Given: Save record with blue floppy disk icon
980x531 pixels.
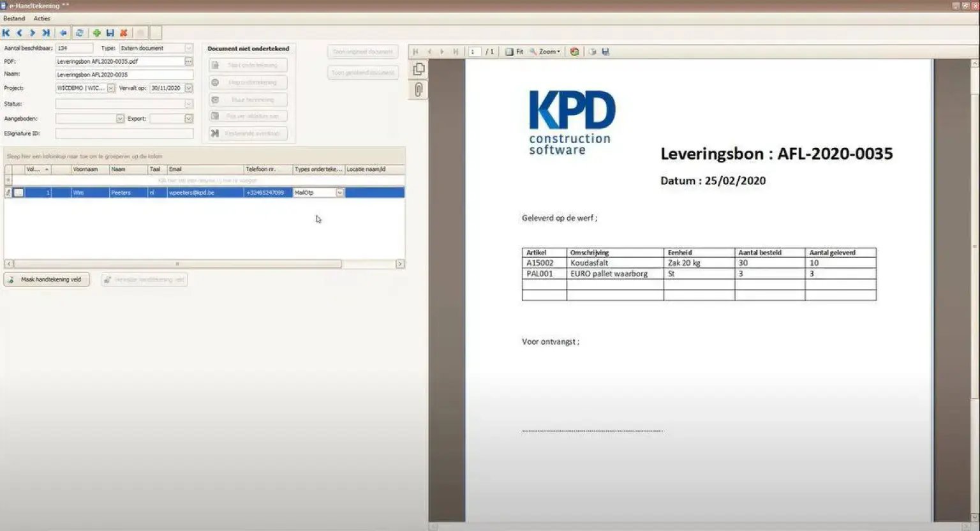Looking at the screenshot, I should pos(110,33).
